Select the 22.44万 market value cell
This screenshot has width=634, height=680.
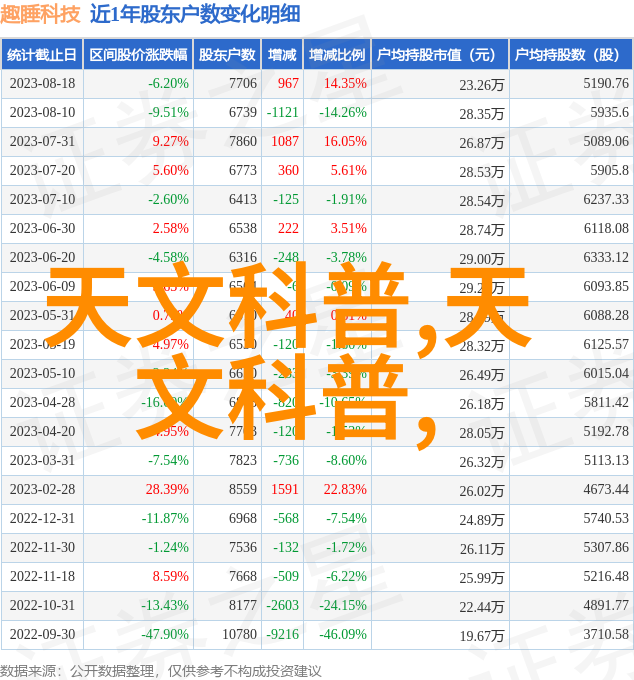pyautogui.click(x=482, y=607)
